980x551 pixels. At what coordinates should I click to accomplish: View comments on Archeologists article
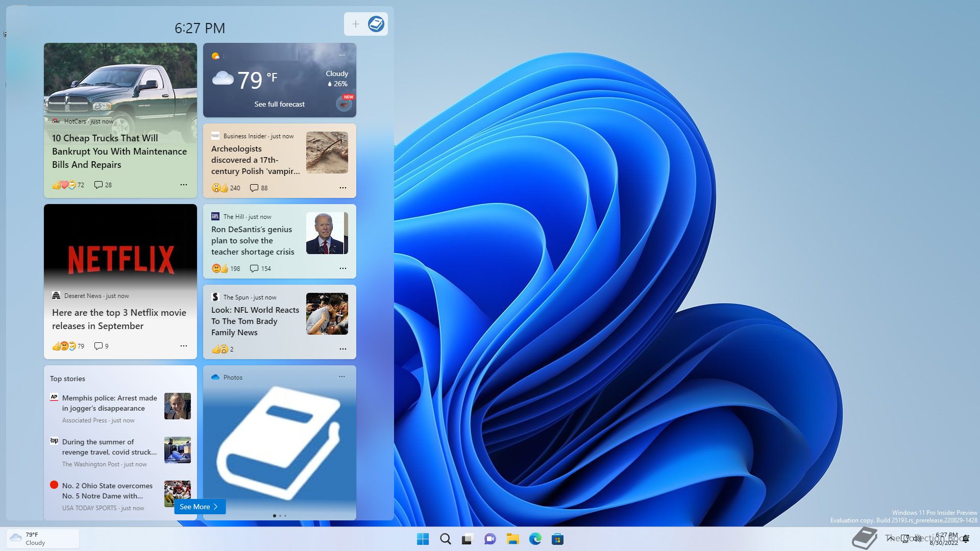259,188
